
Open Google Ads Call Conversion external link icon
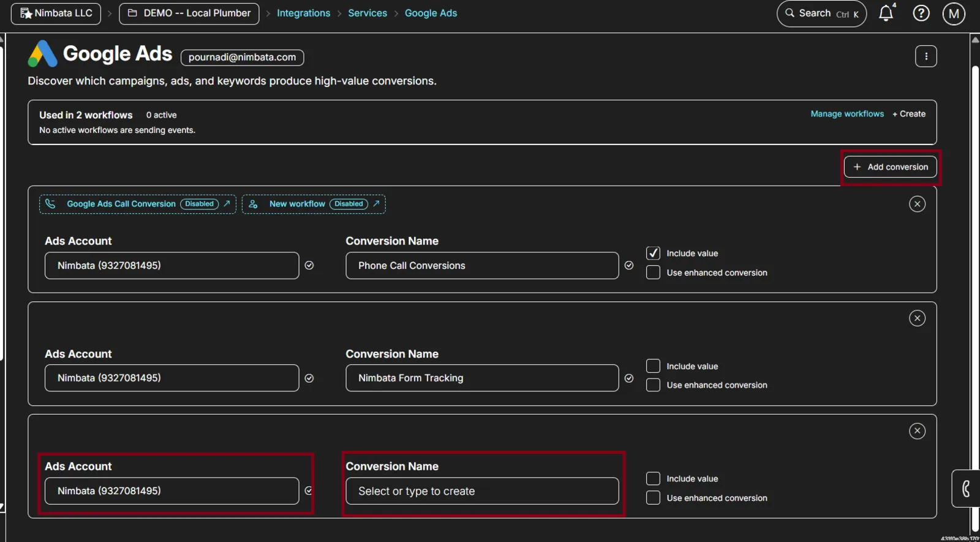pos(227,203)
